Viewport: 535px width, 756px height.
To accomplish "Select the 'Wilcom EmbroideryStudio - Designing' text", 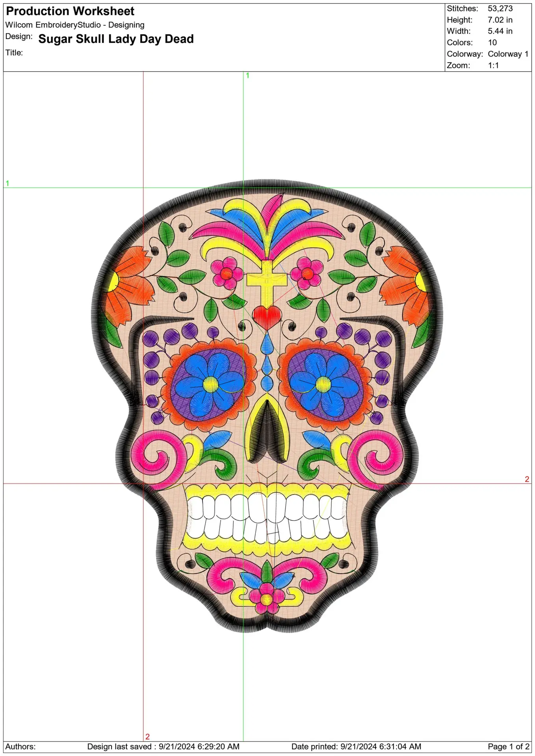I will click(75, 25).
